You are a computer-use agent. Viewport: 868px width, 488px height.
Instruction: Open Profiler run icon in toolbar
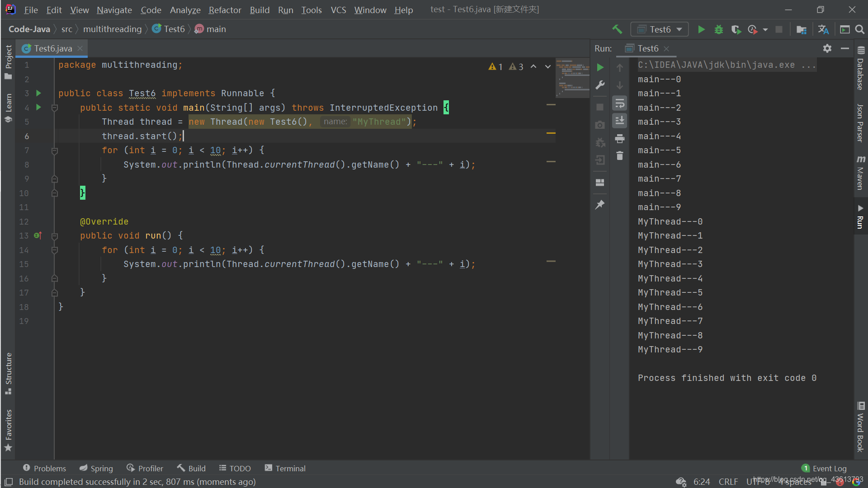point(753,29)
